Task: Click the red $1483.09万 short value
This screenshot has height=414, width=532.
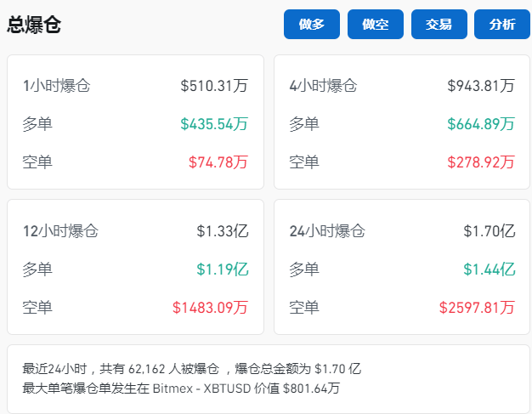Action: [210, 307]
